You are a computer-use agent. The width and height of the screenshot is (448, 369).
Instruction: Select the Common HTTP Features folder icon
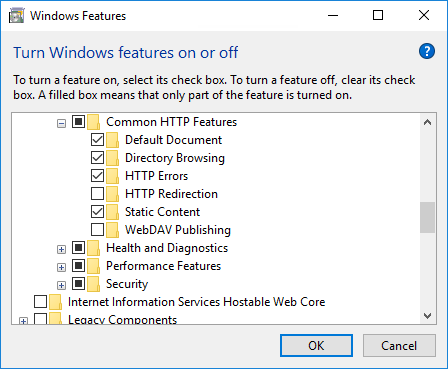(94, 122)
